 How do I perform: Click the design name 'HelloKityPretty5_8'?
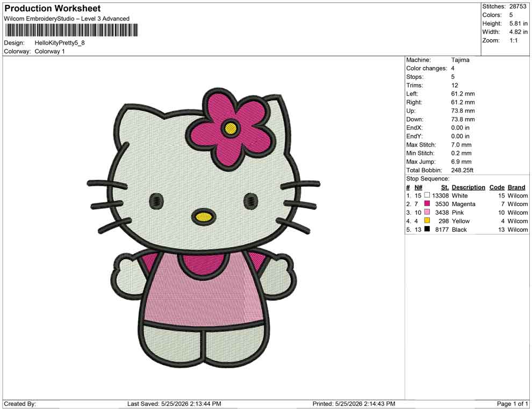(x=60, y=43)
